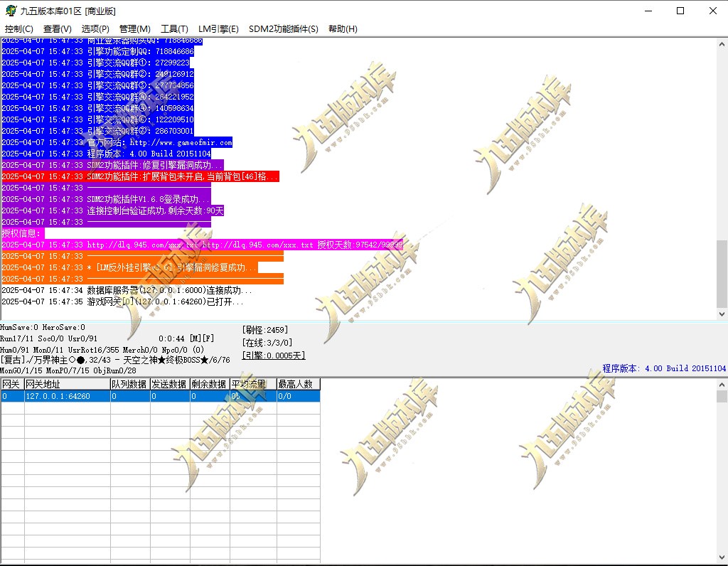Click the log pane scrollbar thumb
This screenshot has height=566, width=728.
(722, 274)
